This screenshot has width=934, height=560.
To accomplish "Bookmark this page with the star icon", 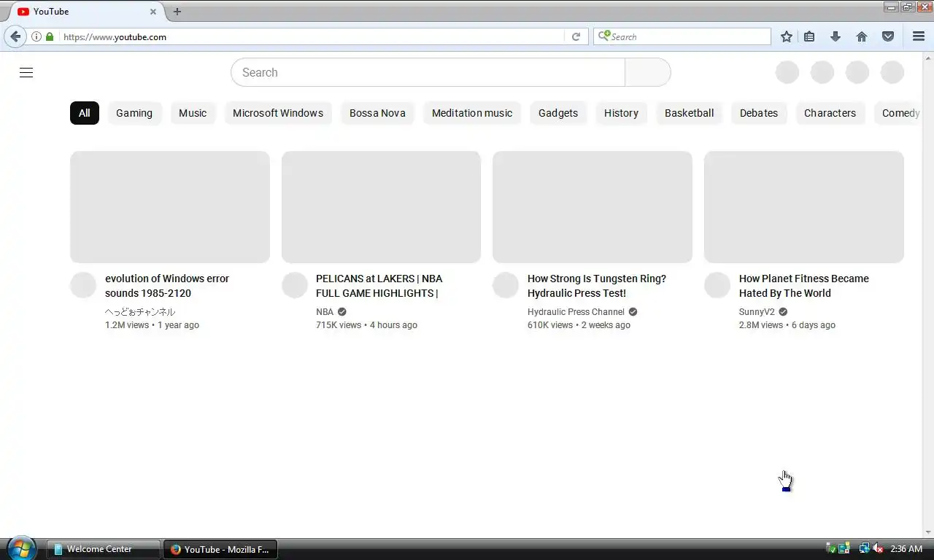I will point(787,36).
